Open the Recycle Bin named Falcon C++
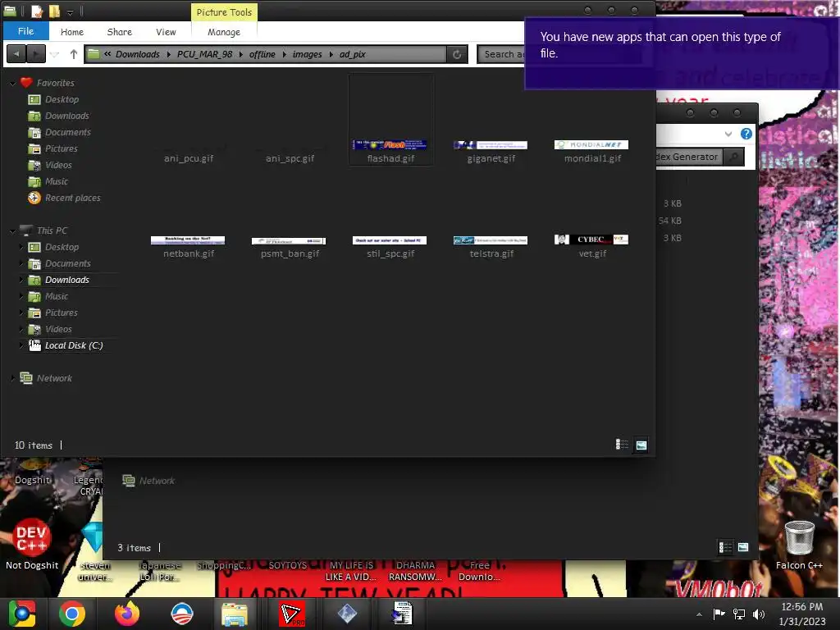The width and height of the screenshot is (840, 630). [x=799, y=545]
